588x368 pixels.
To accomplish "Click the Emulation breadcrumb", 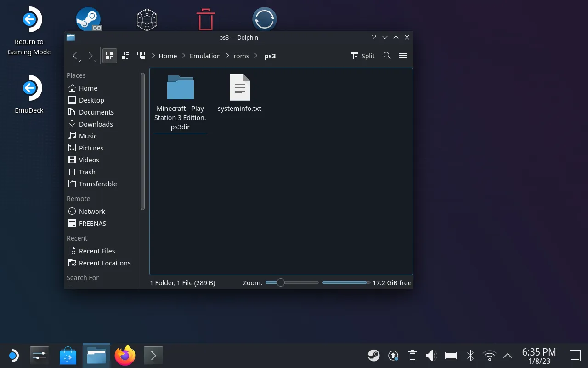I will tap(205, 56).
